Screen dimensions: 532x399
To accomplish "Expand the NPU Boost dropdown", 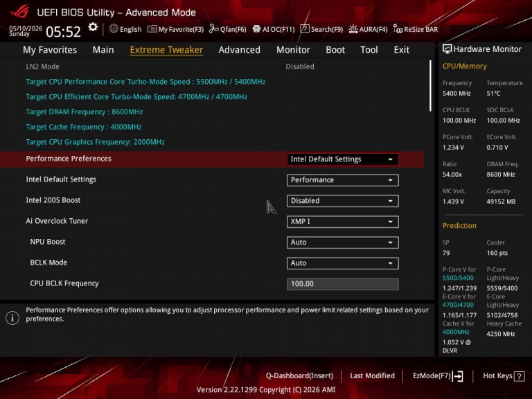I will [x=342, y=242].
